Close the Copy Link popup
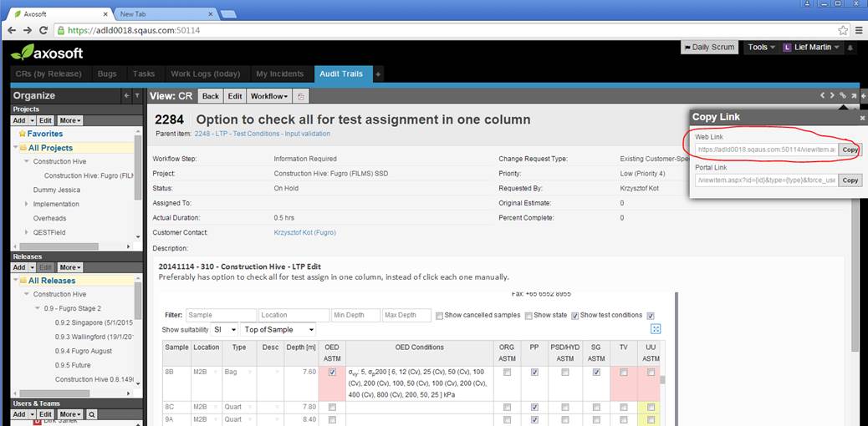The image size is (868, 426). [x=862, y=118]
